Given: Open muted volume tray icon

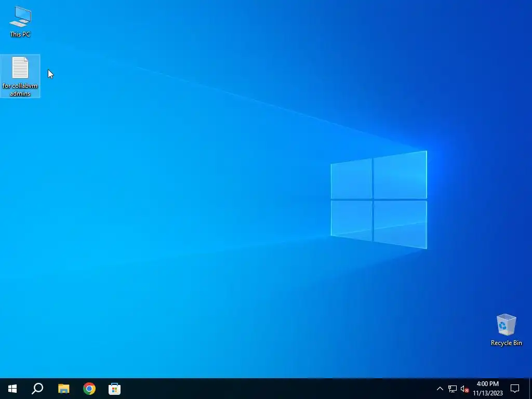Looking at the screenshot, I should (464, 389).
